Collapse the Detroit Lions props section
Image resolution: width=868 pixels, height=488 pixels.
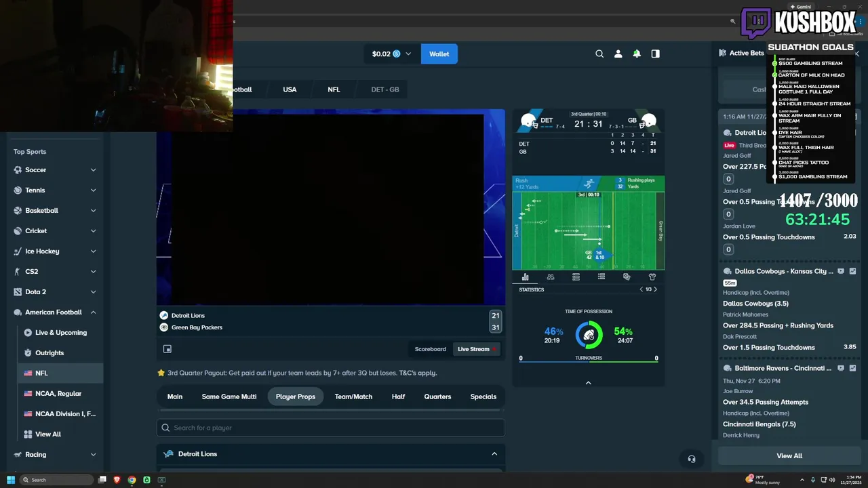[494, 454]
